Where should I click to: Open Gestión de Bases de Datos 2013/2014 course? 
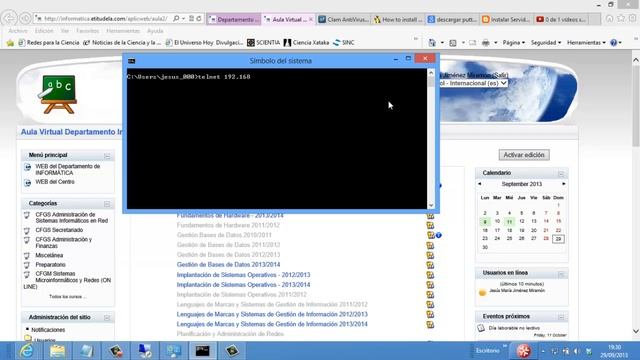228,265
